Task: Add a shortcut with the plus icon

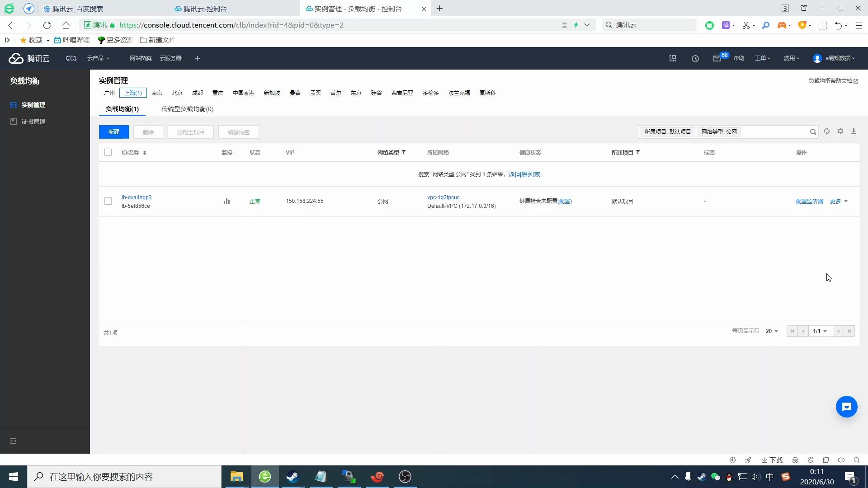Action: pos(198,58)
